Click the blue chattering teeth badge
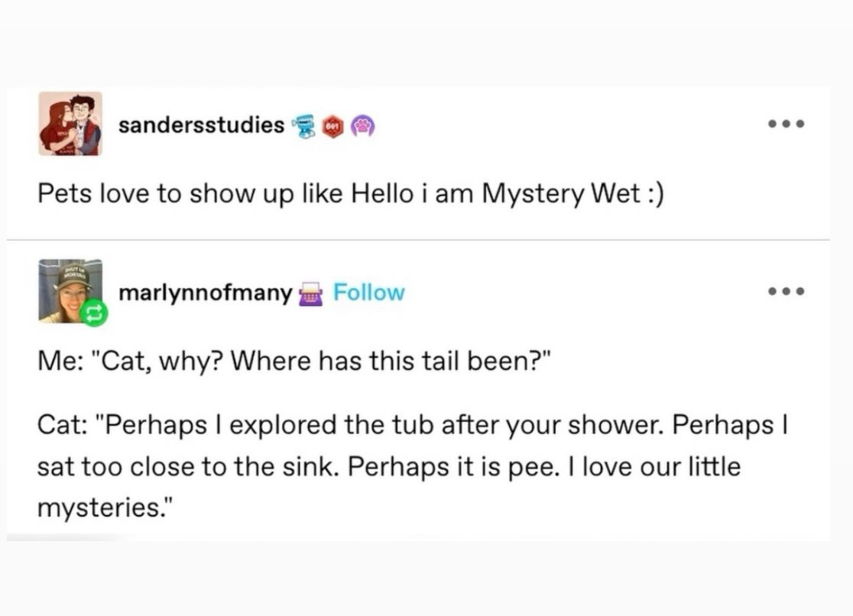The image size is (853, 616). coord(304,126)
